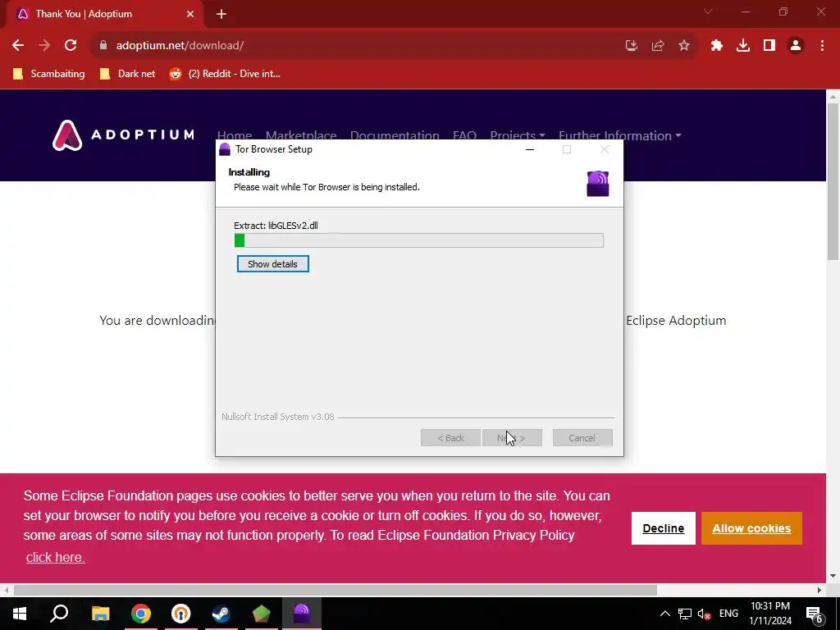Click the ENG language indicator
Screen dimensions: 840x630
[x=728, y=614]
